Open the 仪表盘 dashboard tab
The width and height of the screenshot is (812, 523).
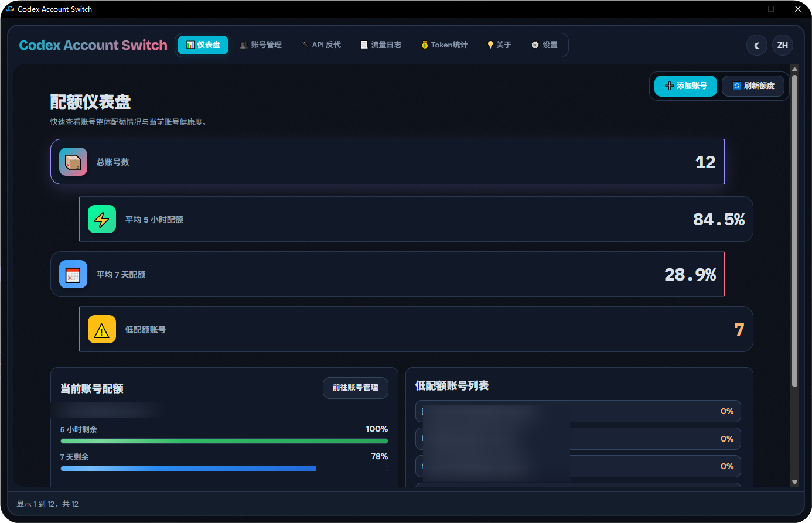tap(203, 45)
